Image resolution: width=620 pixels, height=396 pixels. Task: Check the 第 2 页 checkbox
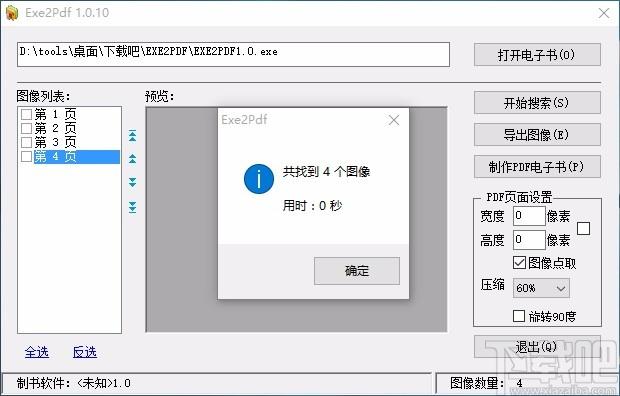(26, 128)
